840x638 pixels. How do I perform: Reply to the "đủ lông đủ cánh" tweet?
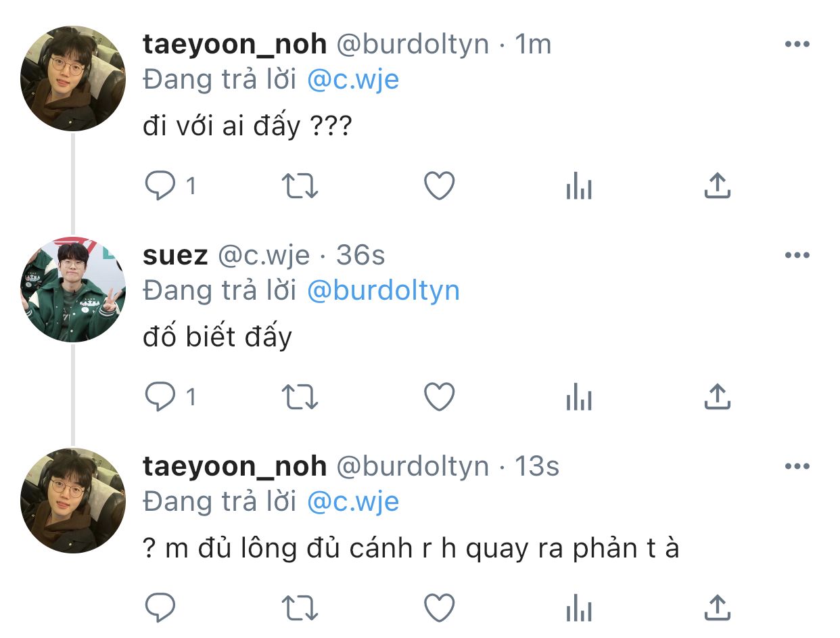click(160, 608)
